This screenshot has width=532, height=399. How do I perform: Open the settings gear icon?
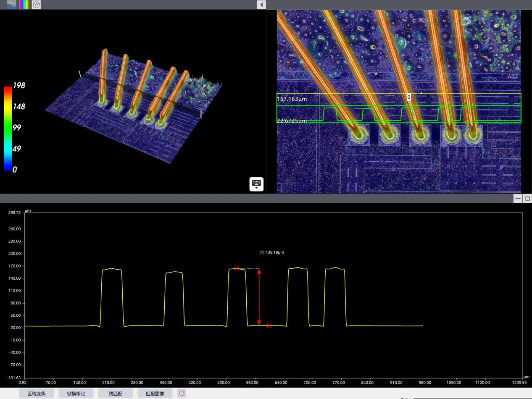[37, 5]
